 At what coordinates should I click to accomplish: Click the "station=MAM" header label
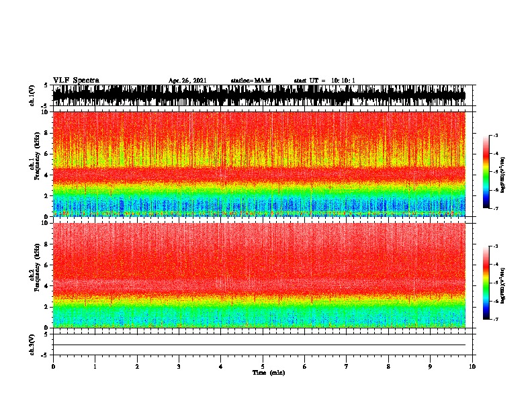[251, 81]
